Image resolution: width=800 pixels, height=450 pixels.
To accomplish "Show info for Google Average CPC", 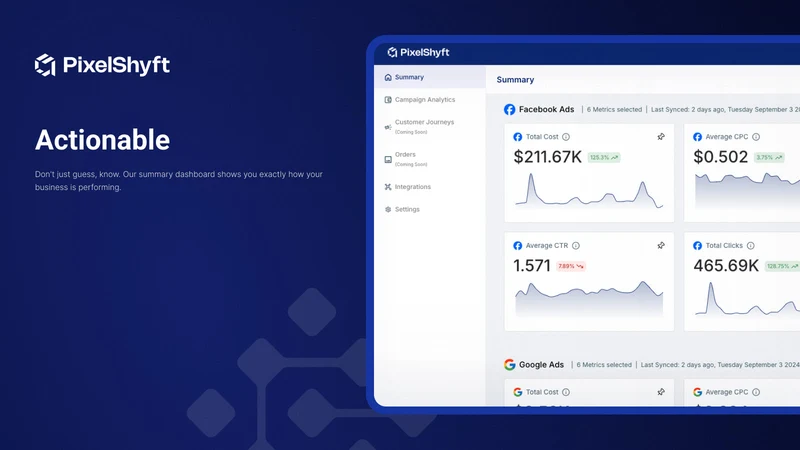I will (756, 392).
